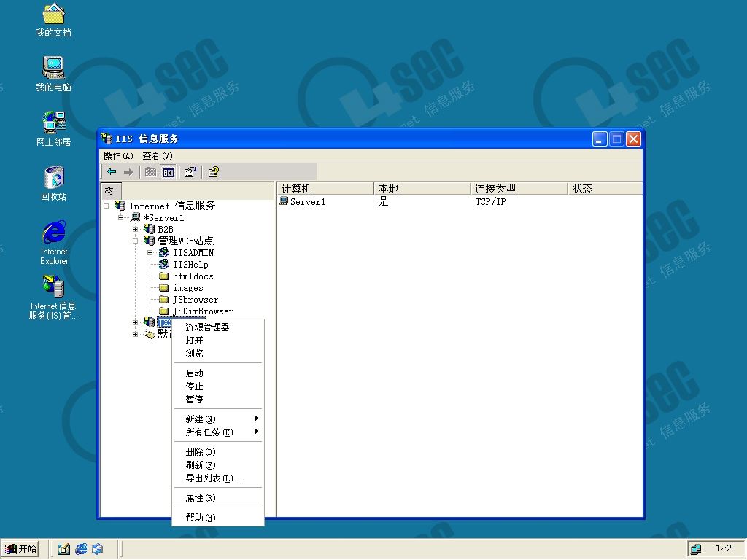Image resolution: width=747 pixels, height=560 pixels.
Task: Click the JSbrowser folder icon
Action: (164, 300)
